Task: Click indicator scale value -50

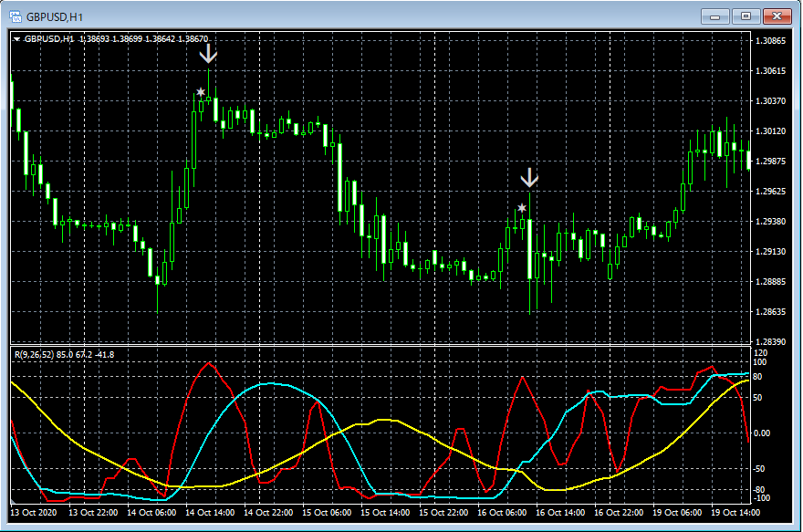Action: 759,468
